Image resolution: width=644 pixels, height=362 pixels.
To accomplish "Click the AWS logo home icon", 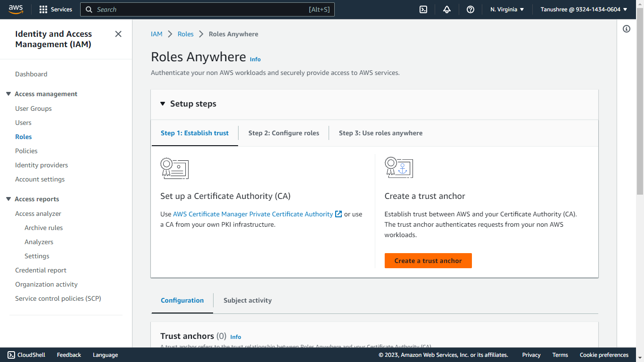I will click(16, 9).
